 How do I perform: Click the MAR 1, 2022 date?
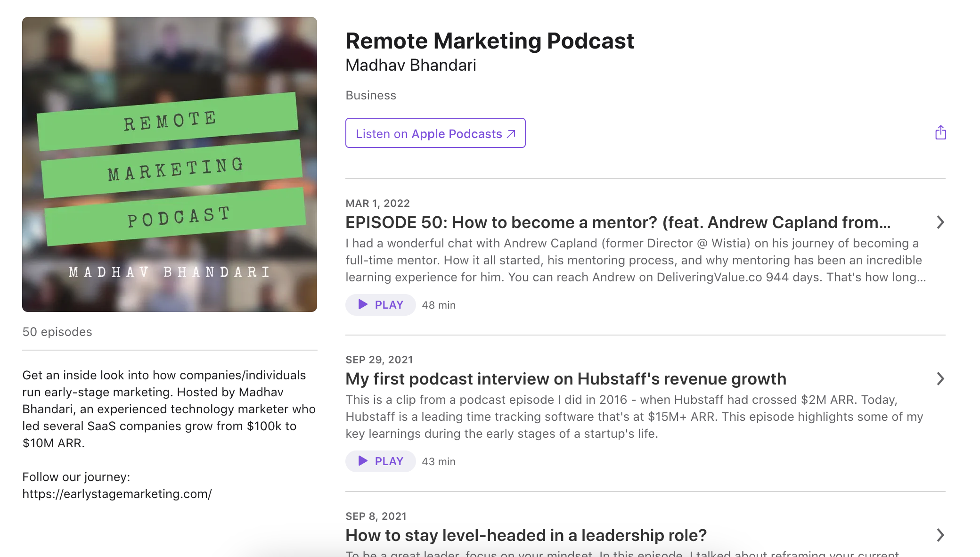(377, 203)
